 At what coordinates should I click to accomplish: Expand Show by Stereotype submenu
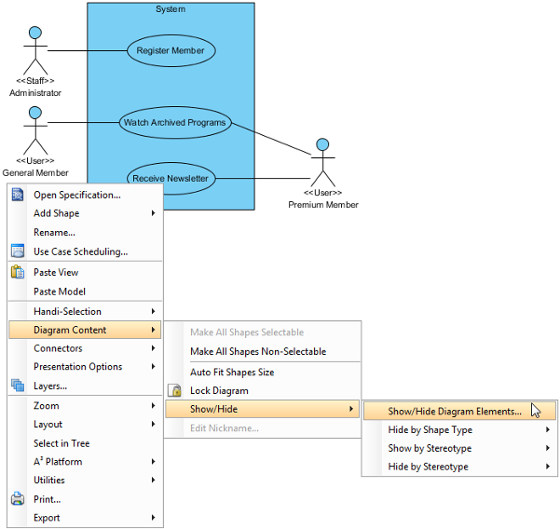[x=460, y=448]
